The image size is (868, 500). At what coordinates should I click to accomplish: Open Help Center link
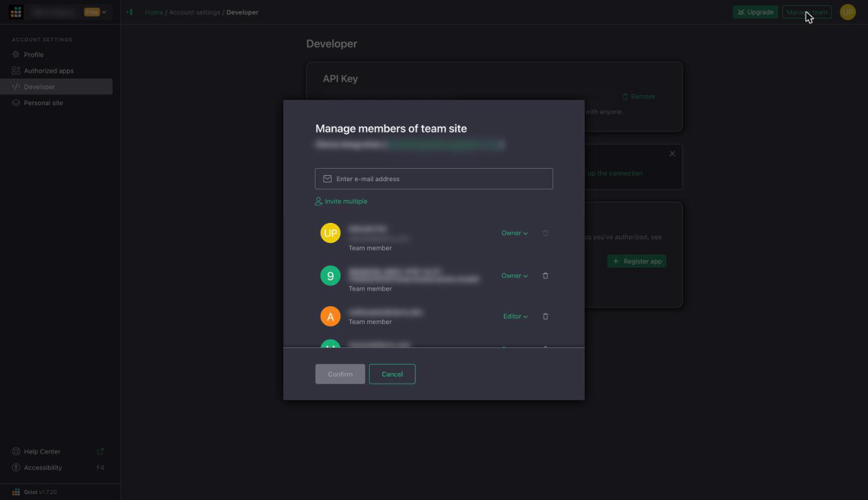click(42, 451)
